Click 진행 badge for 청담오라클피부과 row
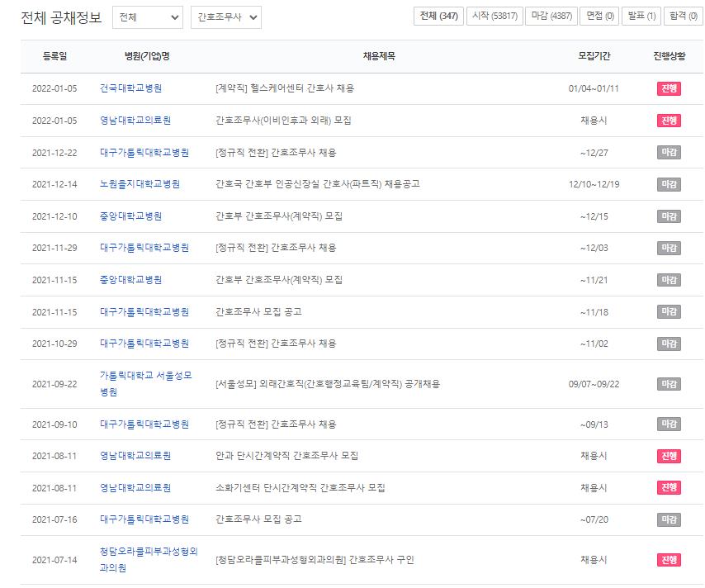 669,560
